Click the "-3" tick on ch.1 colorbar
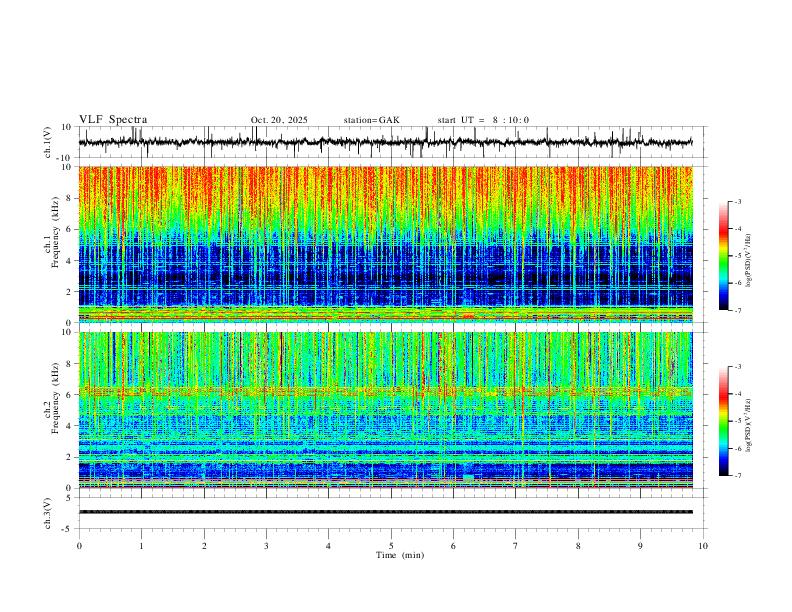Screen dimensions: 792x612 pyautogui.click(x=738, y=201)
